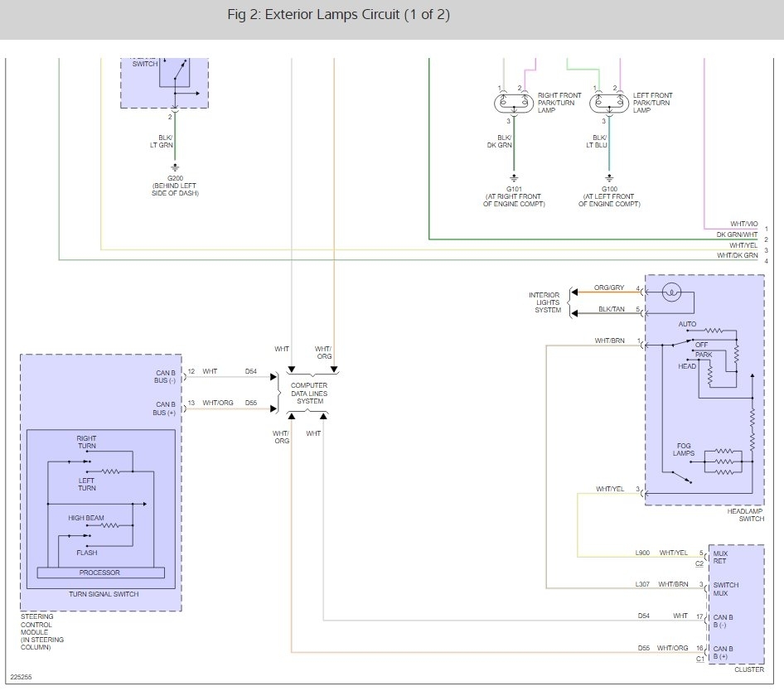Click the Computer Data Lines System label
784x691 pixels.
(307, 394)
